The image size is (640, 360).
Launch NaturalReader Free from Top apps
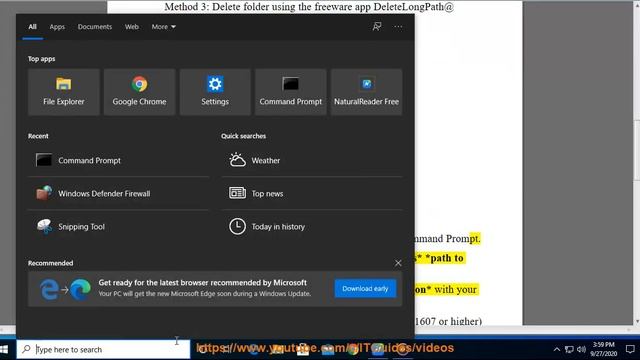pos(367,92)
